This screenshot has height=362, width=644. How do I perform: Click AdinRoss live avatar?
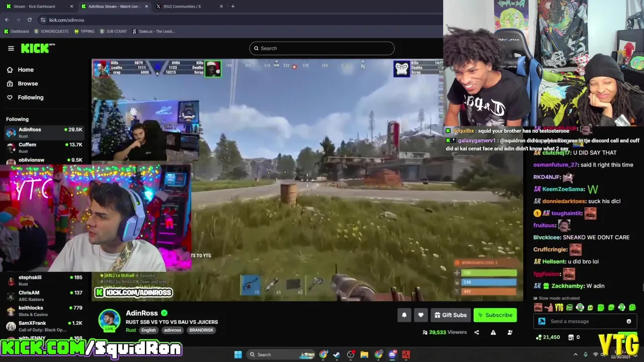109,320
